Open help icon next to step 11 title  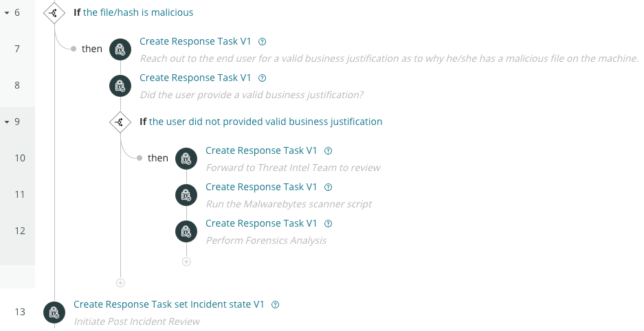[x=328, y=187]
